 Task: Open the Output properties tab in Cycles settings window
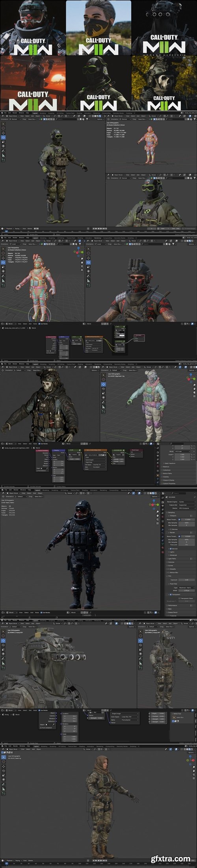(163, 506)
